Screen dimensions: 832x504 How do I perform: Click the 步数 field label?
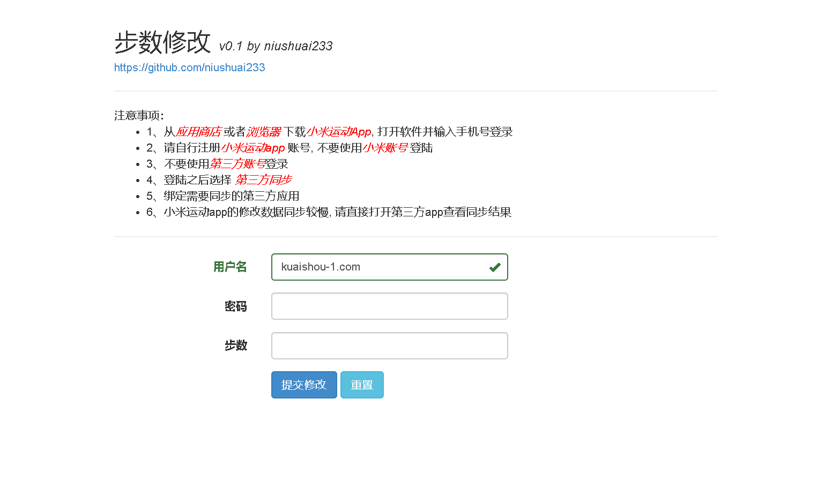click(x=236, y=345)
